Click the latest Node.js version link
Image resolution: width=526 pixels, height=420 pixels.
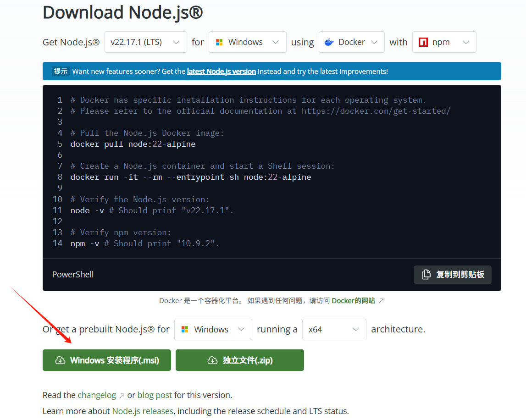click(221, 72)
